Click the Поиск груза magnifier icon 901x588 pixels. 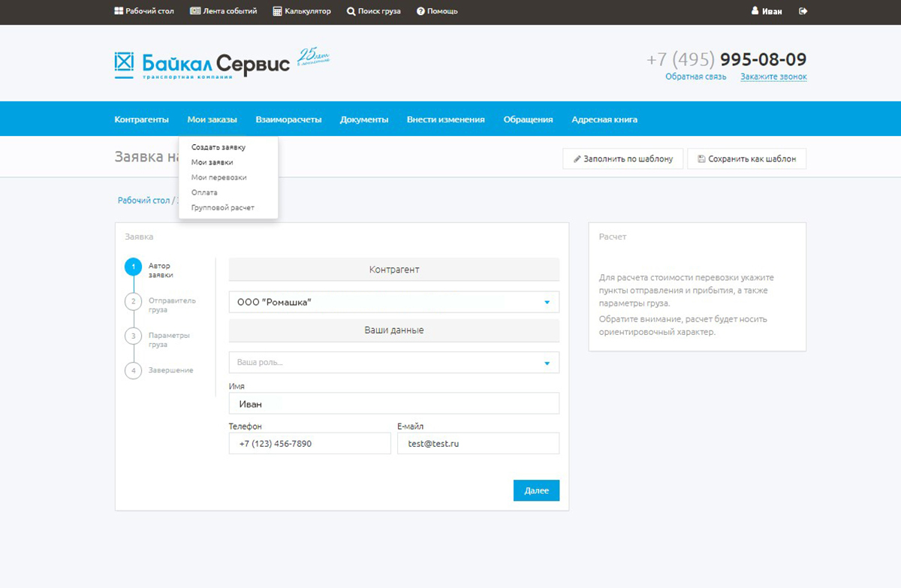coord(351,11)
